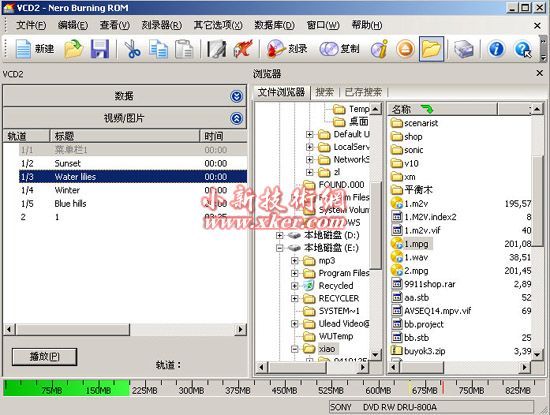Collapse the xiao folder node

294,349
